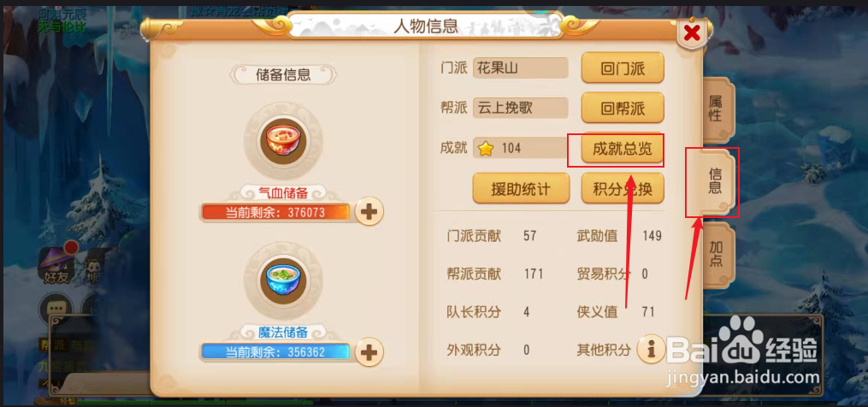The height and width of the screenshot is (407, 868).
Task: Click the 回帮派 button
Action: coord(623,108)
